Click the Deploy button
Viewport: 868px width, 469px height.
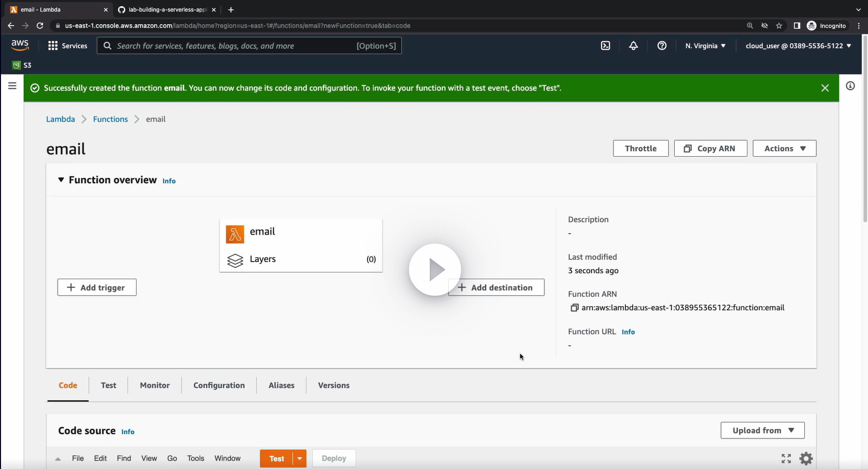click(334, 458)
